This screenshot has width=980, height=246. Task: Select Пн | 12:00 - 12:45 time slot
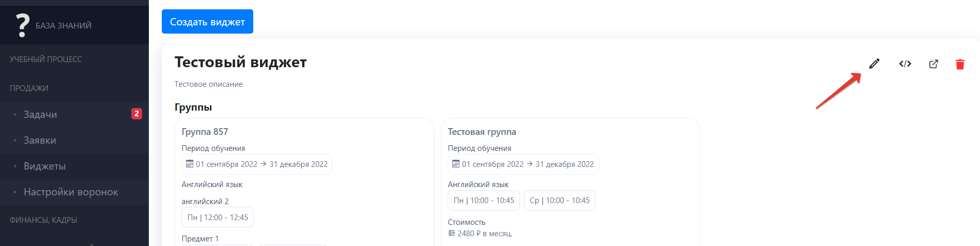[218, 218]
